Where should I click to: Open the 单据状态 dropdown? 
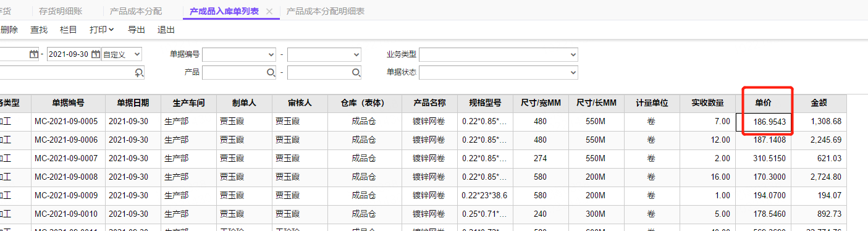pos(573,72)
